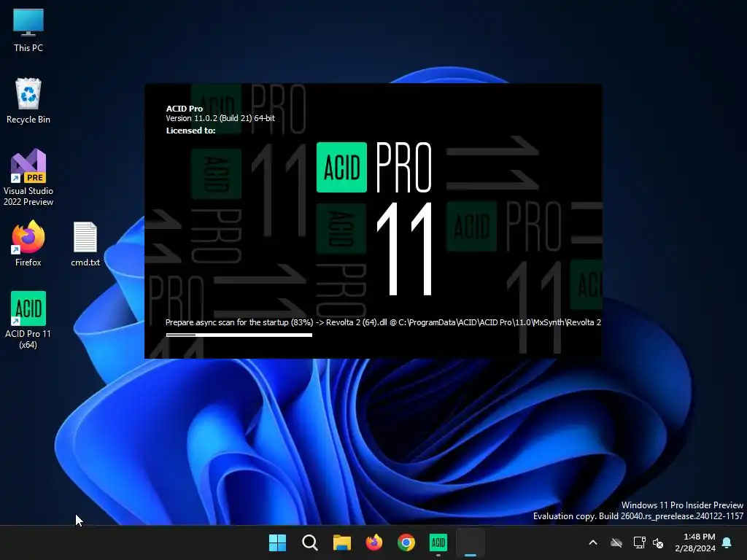Select the Firefox desktop shortcut
This screenshot has width=747, height=560.
pyautogui.click(x=28, y=244)
